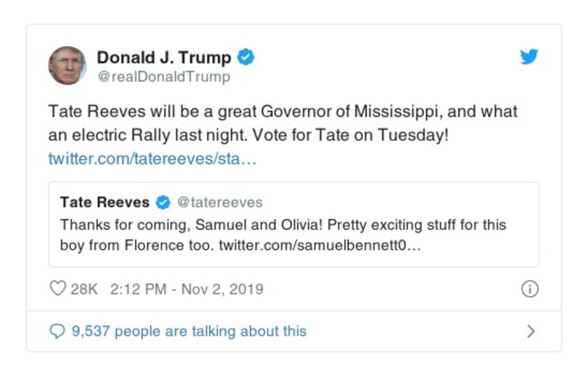Click the @realDonaldTrump handle
The width and height of the screenshot is (588, 378).
click(x=163, y=77)
